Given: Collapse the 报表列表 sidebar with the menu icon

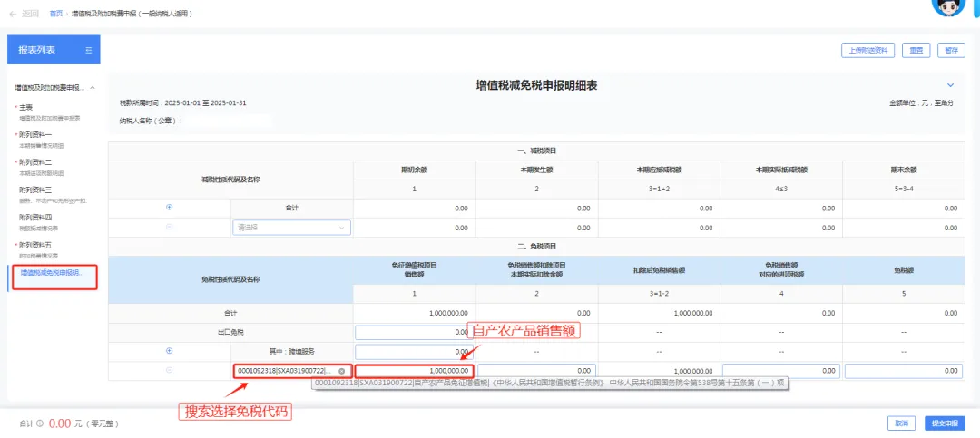Looking at the screenshot, I should (x=88, y=51).
